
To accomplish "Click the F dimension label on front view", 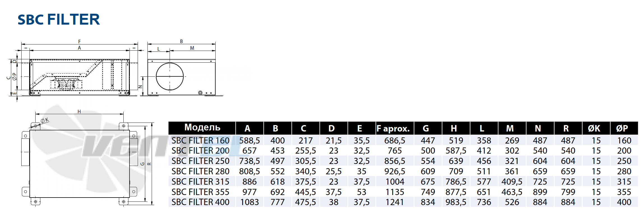I will coord(79,41).
